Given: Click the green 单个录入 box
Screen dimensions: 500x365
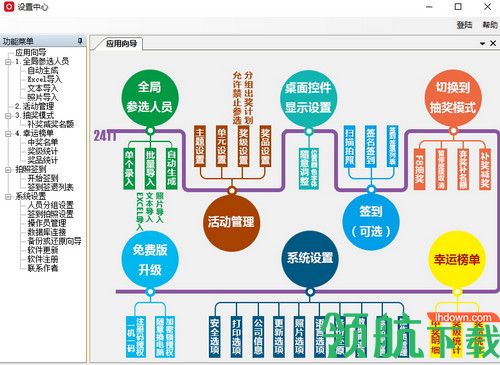Looking at the screenshot, I should (129, 169).
